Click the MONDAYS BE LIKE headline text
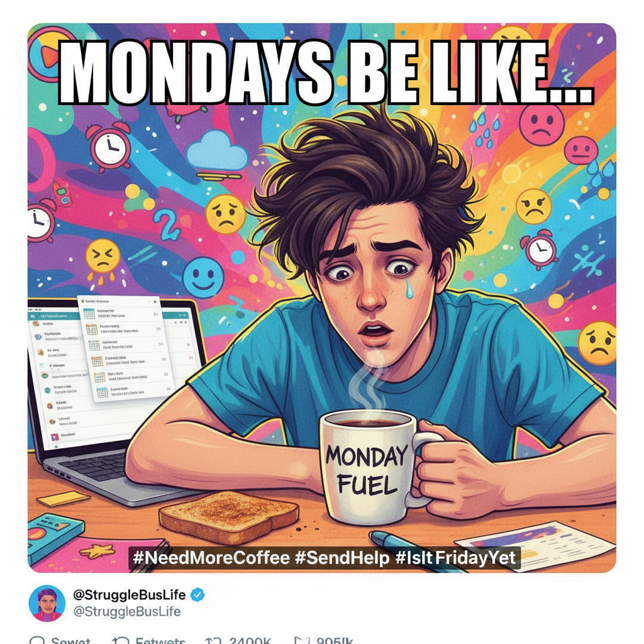The height and width of the screenshot is (644, 644). click(326, 73)
